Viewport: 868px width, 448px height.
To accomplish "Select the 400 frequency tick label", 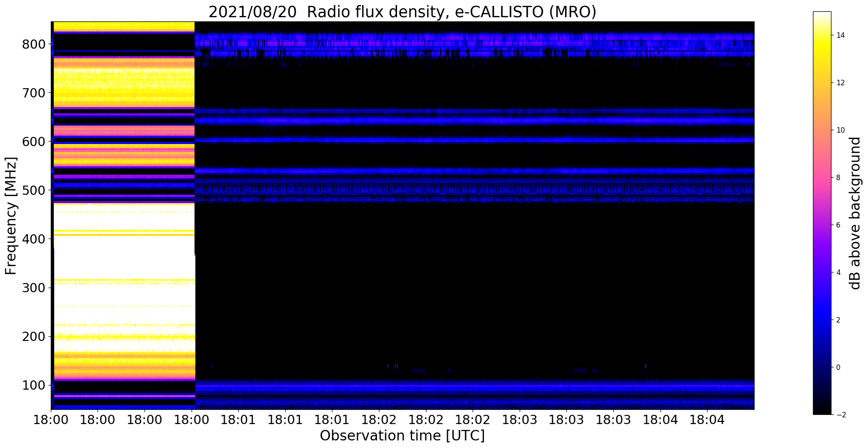I will click(33, 239).
